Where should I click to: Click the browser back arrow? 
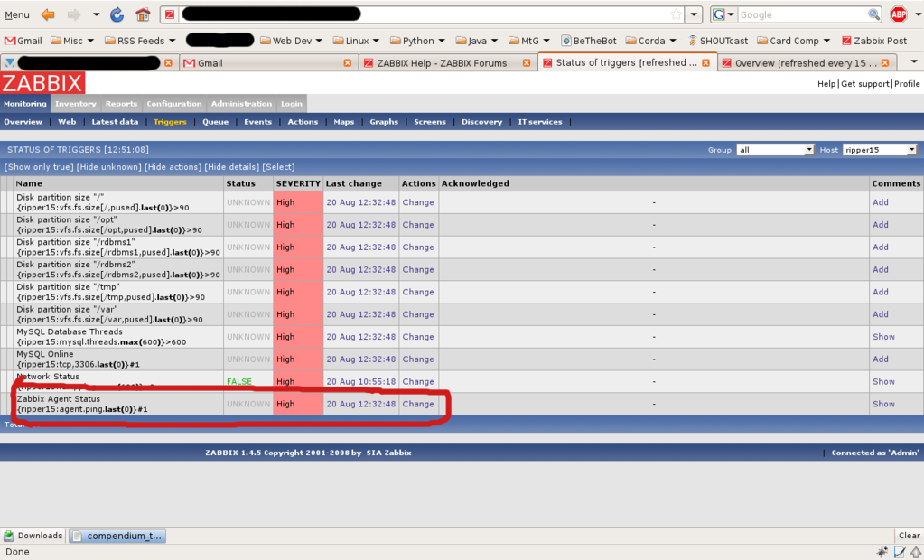pos(48,14)
